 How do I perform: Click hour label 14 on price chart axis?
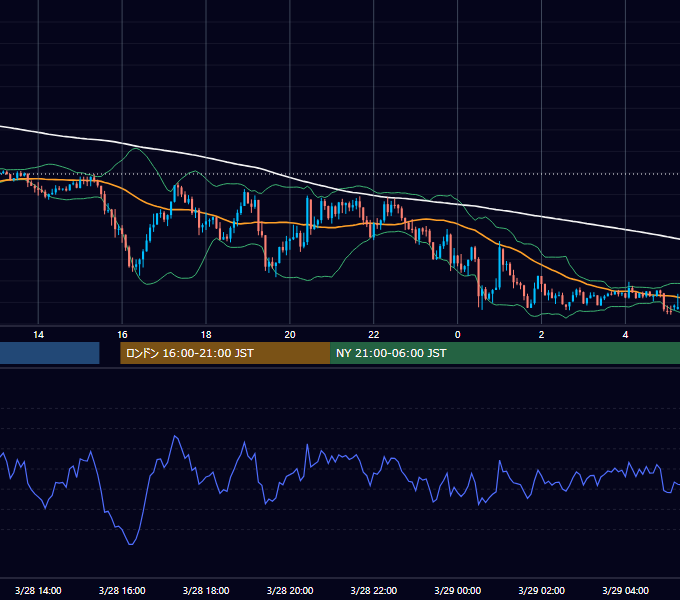point(38,335)
